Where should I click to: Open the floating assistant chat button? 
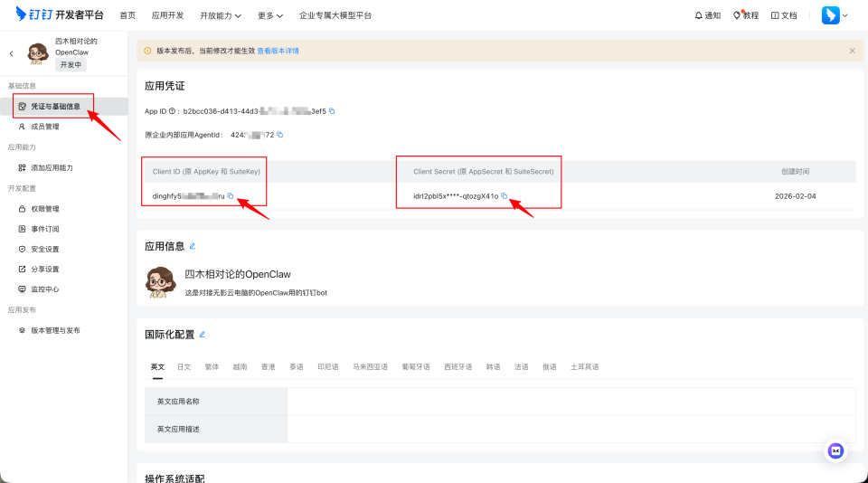[x=835, y=450]
